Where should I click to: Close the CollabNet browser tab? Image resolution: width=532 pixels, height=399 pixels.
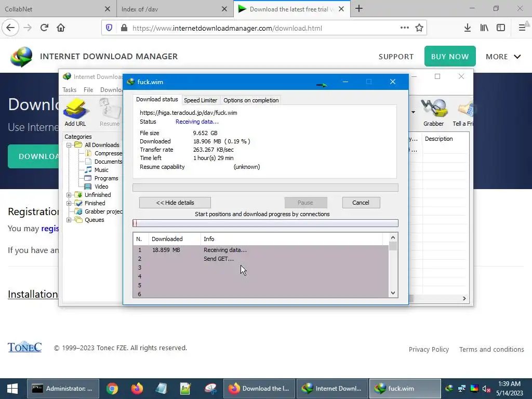[x=107, y=9]
